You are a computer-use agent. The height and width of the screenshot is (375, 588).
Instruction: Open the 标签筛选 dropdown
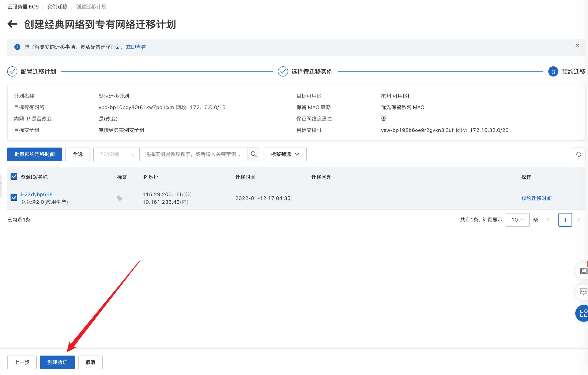(285, 154)
